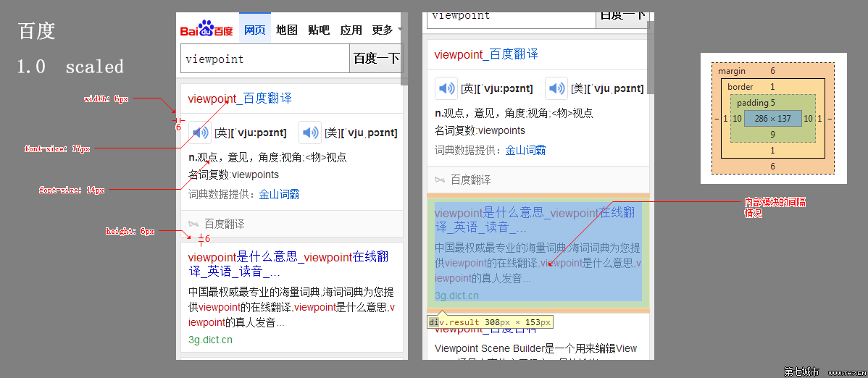
Task: Click the 百度一下 button beside the logo-view search box
Action: coord(377,59)
